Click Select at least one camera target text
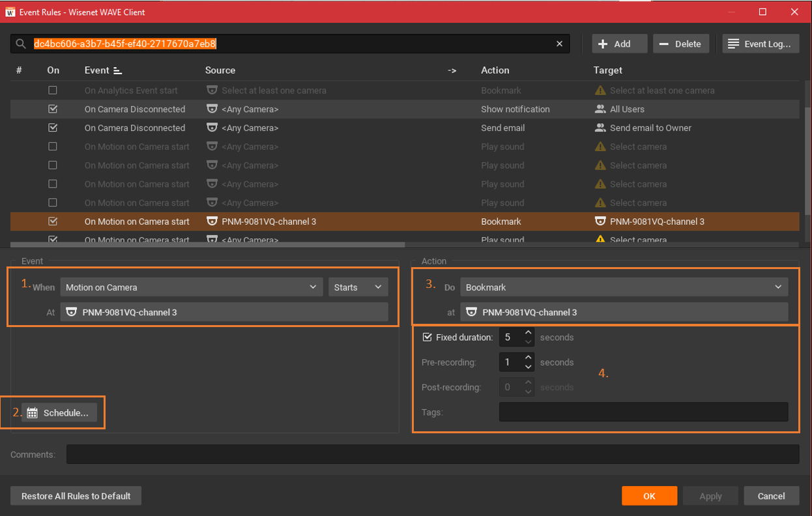812x516 pixels. point(662,91)
